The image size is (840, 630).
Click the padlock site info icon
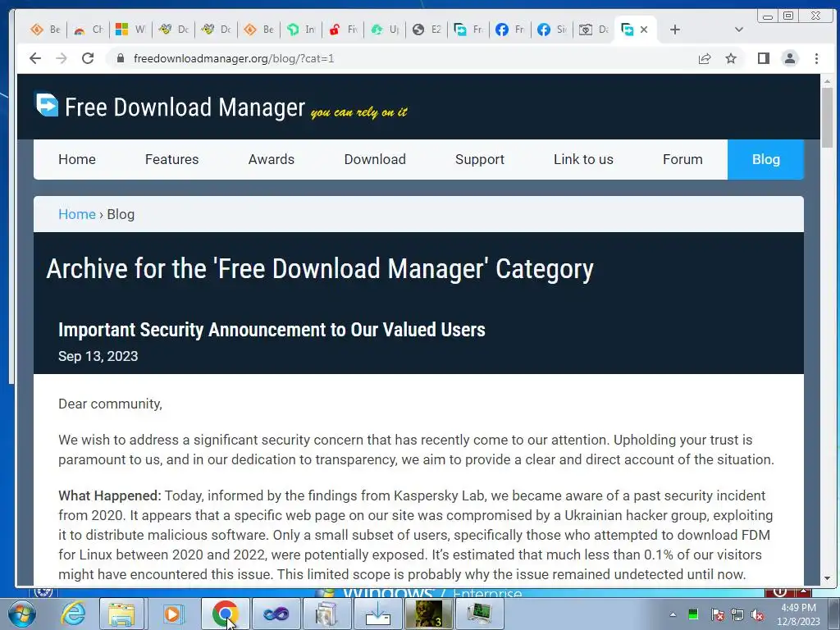click(x=121, y=58)
